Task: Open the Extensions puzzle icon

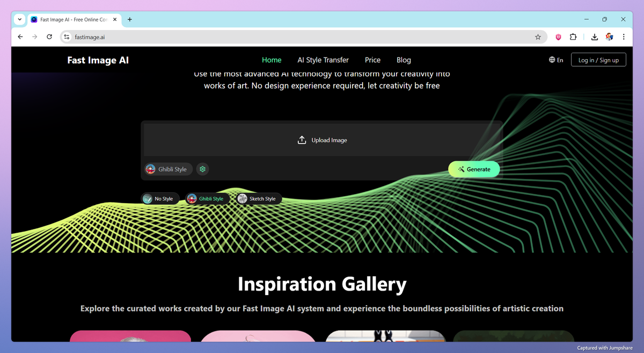Action: (x=573, y=37)
